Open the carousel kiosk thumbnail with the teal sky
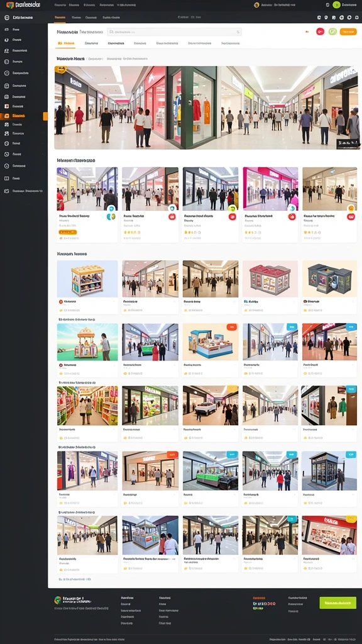The width and height of the screenshot is (362, 644). coord(87,341)
